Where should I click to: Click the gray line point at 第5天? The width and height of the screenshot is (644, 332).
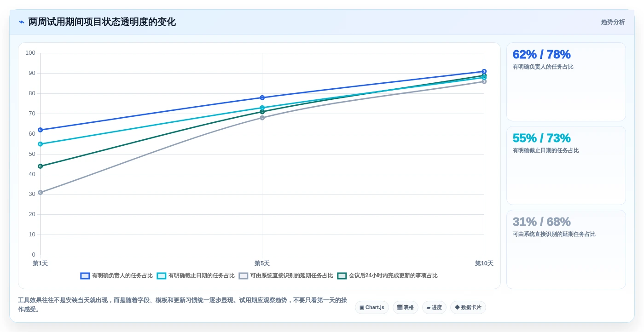coord(262,118)
